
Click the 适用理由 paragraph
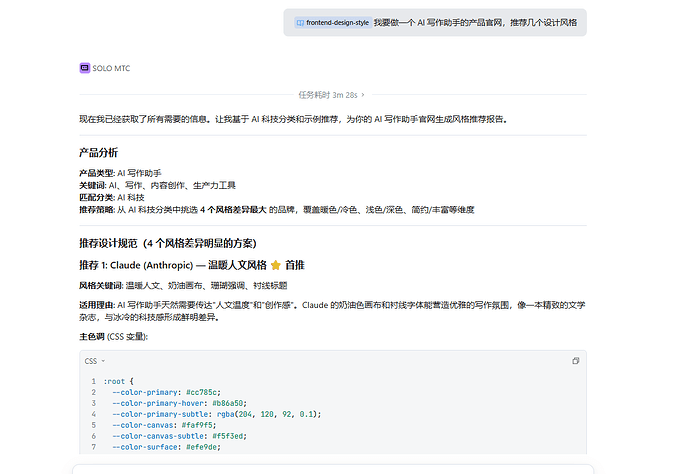(332, 311)
